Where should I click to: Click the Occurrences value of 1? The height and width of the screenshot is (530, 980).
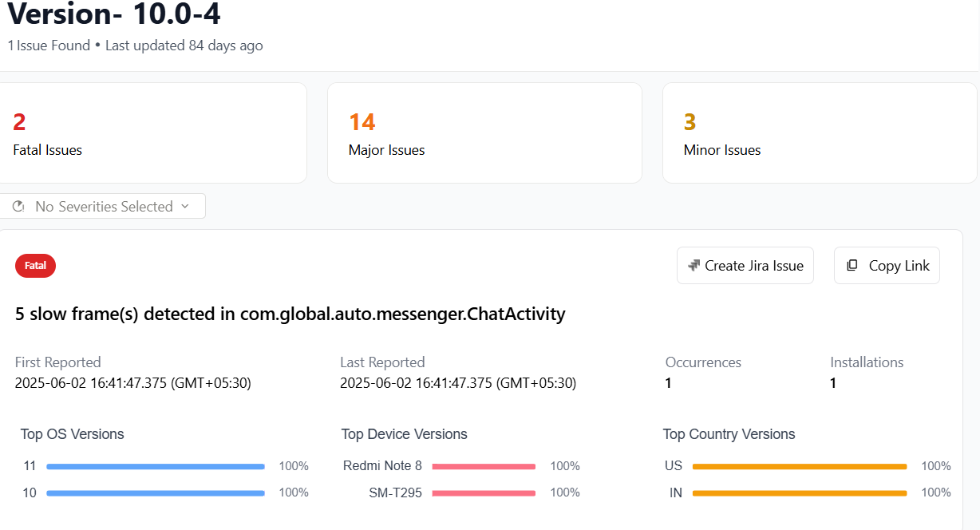coord(668,382)
